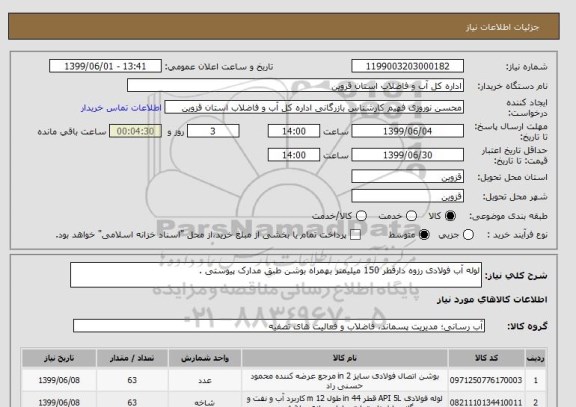This screenshot has height=407, width=576.
Task: Click the price validity time 14:00 field
Action: point(294,155)
